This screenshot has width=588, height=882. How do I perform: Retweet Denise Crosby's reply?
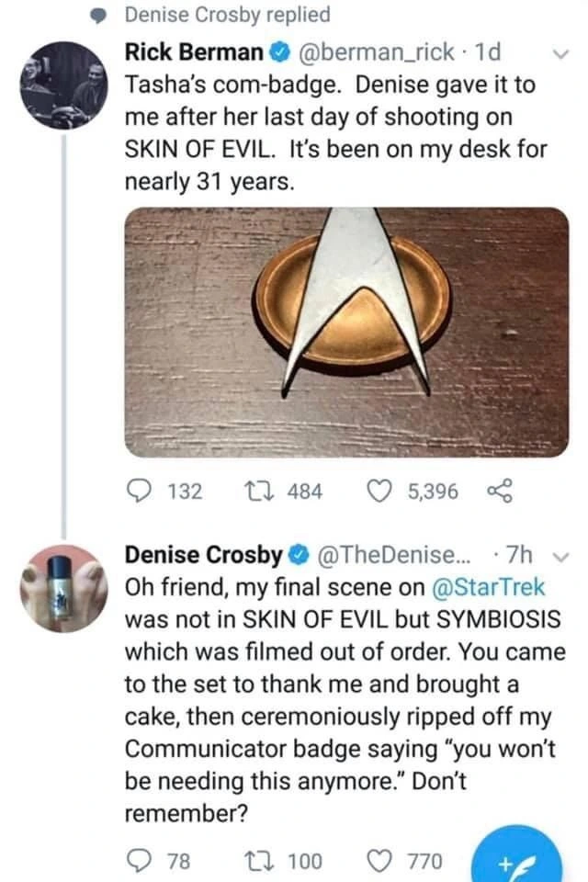[253, 861]
